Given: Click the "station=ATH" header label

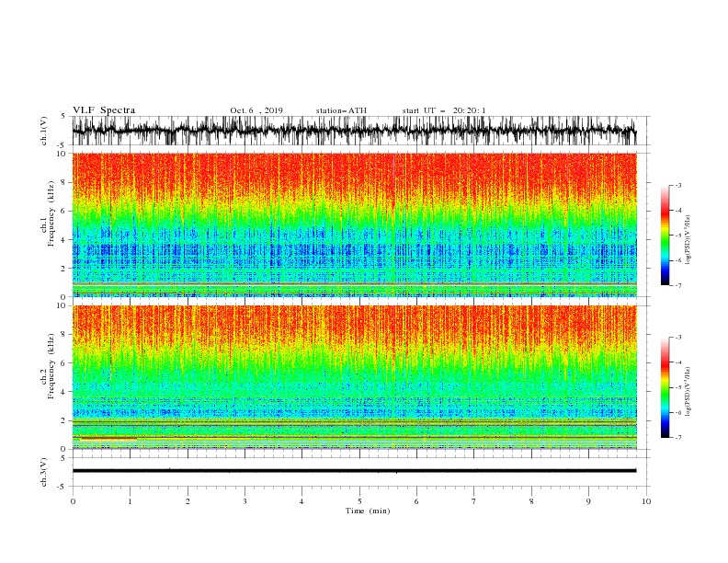Looking at the screenshot, I should tap(341, 110).
